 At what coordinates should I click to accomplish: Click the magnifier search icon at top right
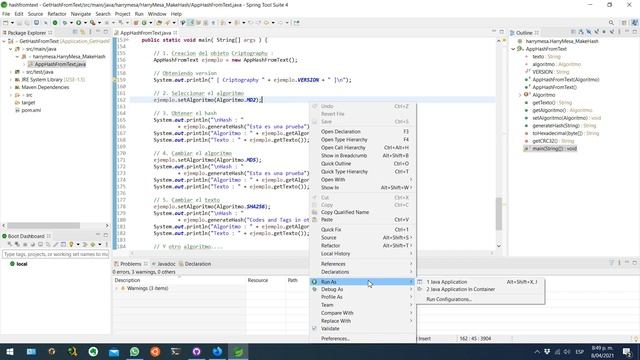click(x=611, y=23)
